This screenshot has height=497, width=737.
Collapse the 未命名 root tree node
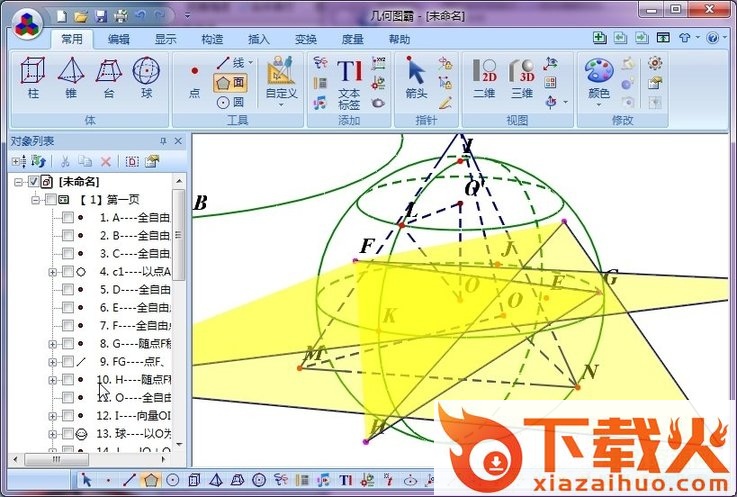click(18, 181)
